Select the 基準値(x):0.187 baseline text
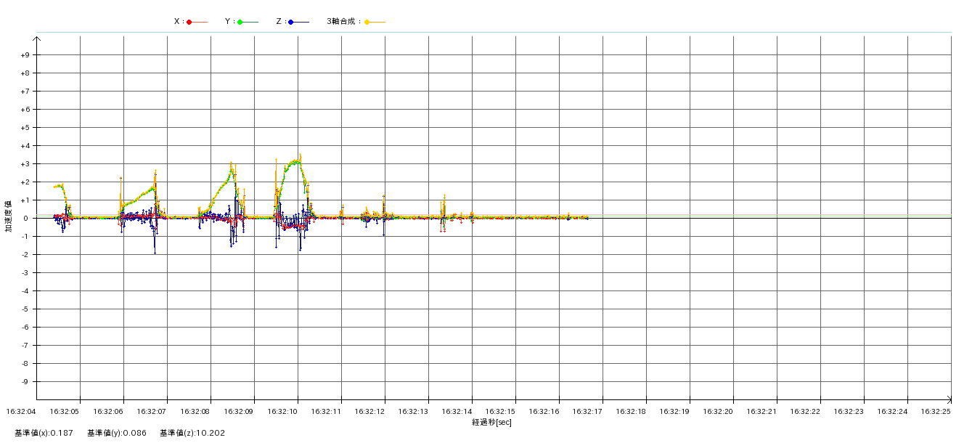The width and height of the screenshot is (980, 443). click(44, 434)
